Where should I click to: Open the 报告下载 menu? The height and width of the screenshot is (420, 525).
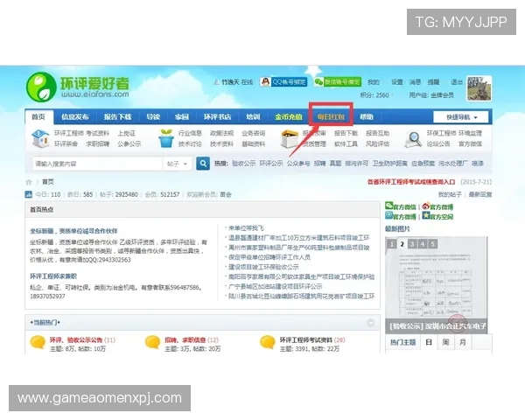tap(117, 117)
